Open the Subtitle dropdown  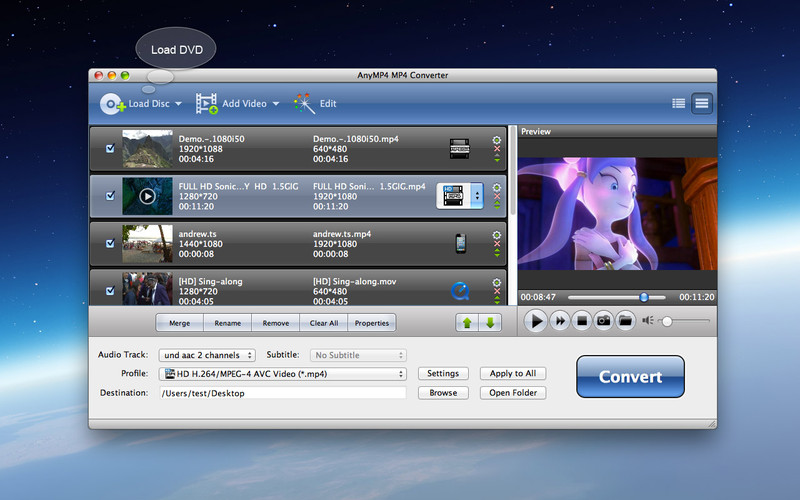[358, 355]
